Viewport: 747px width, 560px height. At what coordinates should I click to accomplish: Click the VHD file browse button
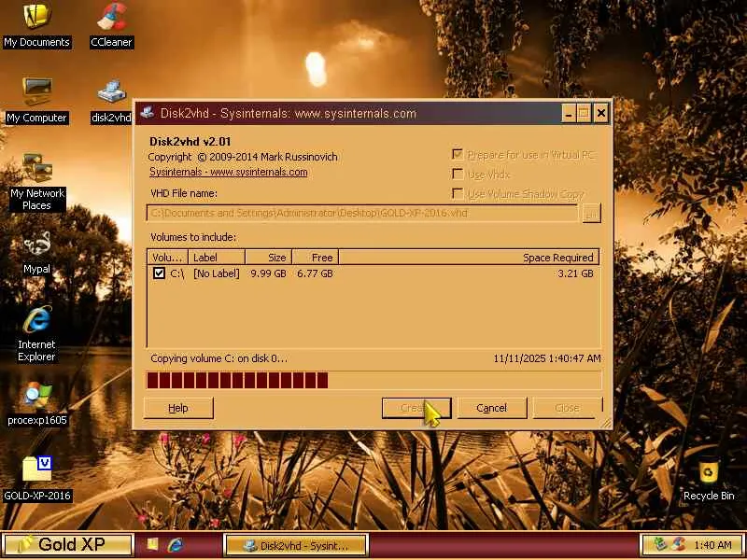click(591, 214)
